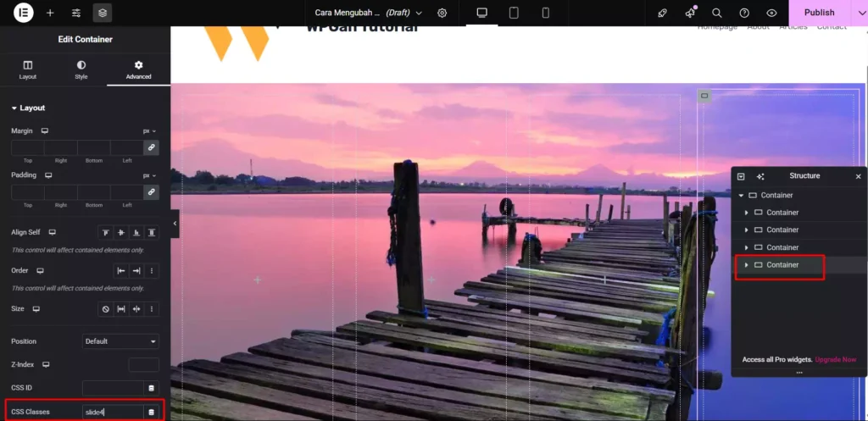Screen dimensions: 868x421
Task: Open the What's New megaphone icon
Action: coord(690,13)
